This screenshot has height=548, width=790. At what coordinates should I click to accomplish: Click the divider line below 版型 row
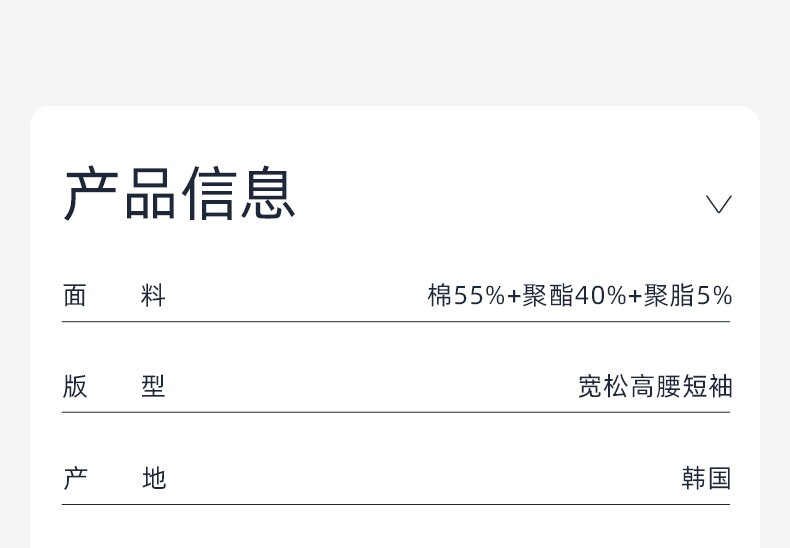click(395, 412)
